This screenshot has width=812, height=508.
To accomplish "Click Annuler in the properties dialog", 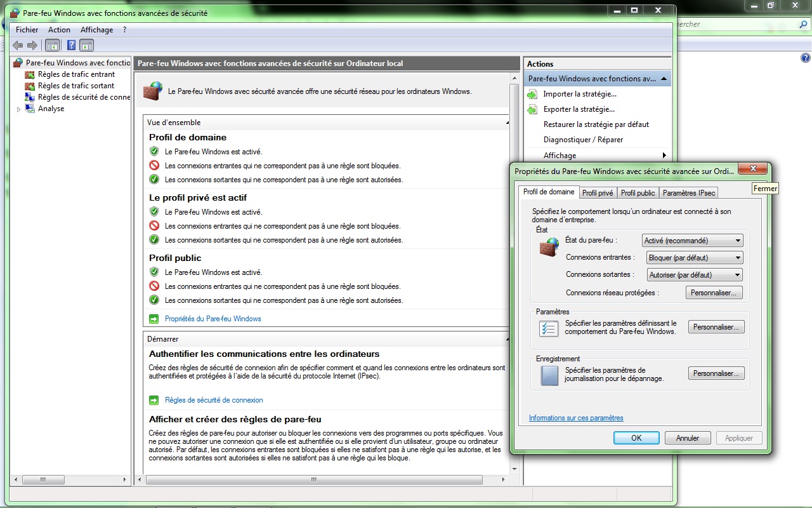I will [688, 438].
